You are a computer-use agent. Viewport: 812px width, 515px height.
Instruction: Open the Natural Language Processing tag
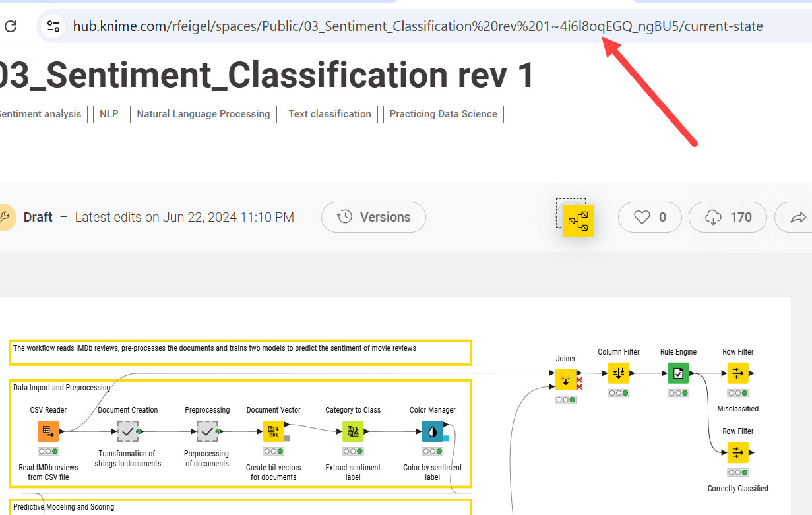203,114
